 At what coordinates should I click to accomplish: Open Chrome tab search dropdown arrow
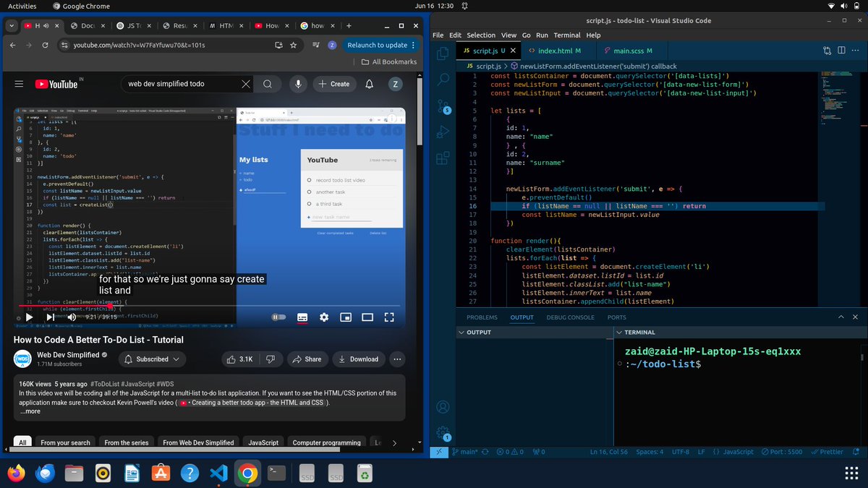pyautogui.click(x=12, y=26)
